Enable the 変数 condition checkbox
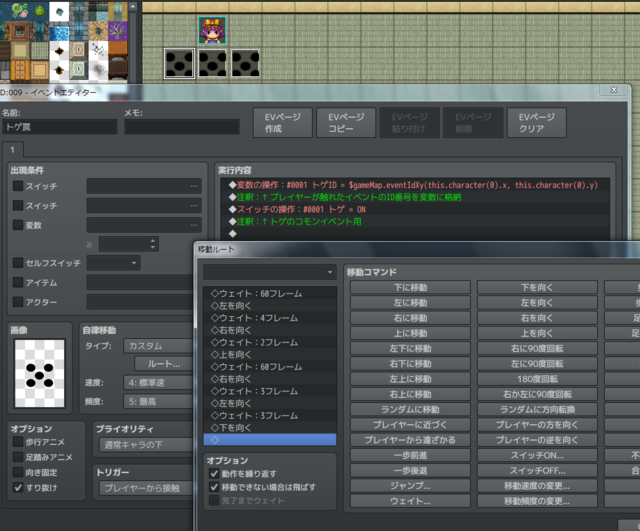 (x=18, y=225)
